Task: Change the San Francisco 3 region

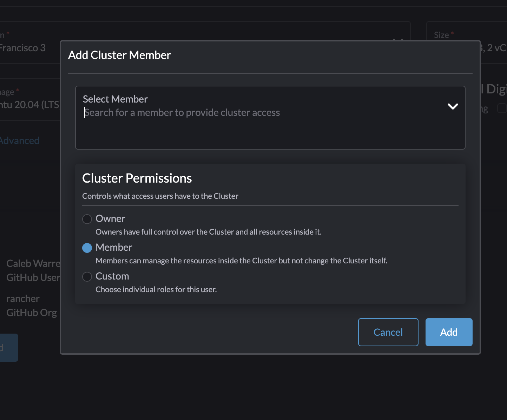Action: 23,47
